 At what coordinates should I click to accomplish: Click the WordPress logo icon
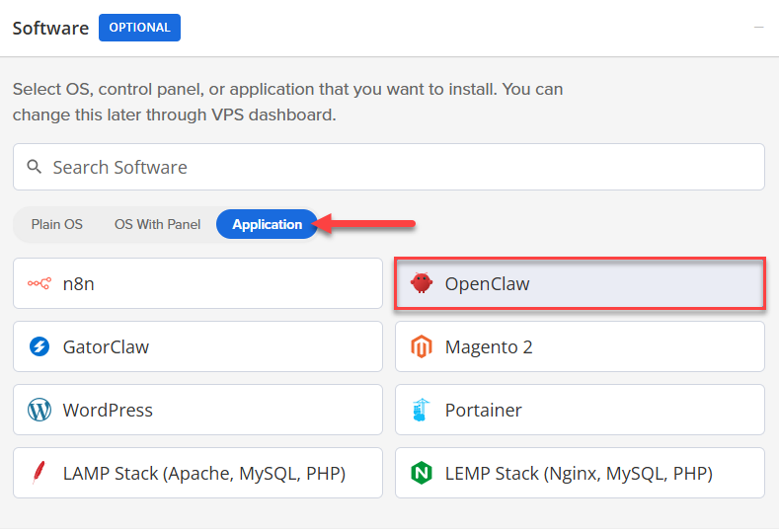tap(39, 410)
